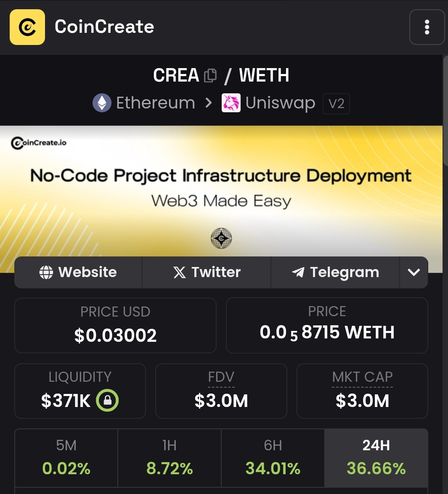Select the 6H timeframe tab
Screen dimensions: 448x494
coord(273,458)
